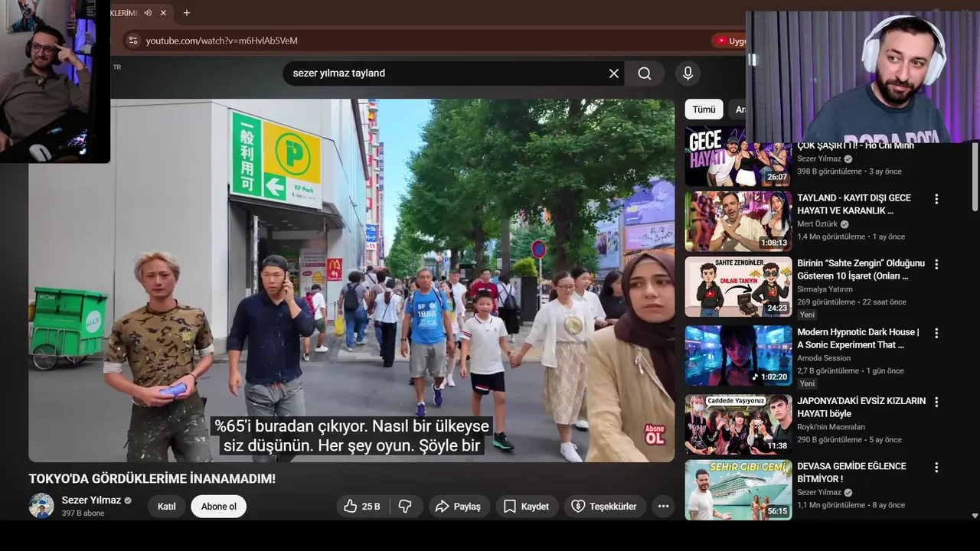
Task: Open options for TAYLAND KAYIT DIŞI video
Action: (x=936, y=199)
